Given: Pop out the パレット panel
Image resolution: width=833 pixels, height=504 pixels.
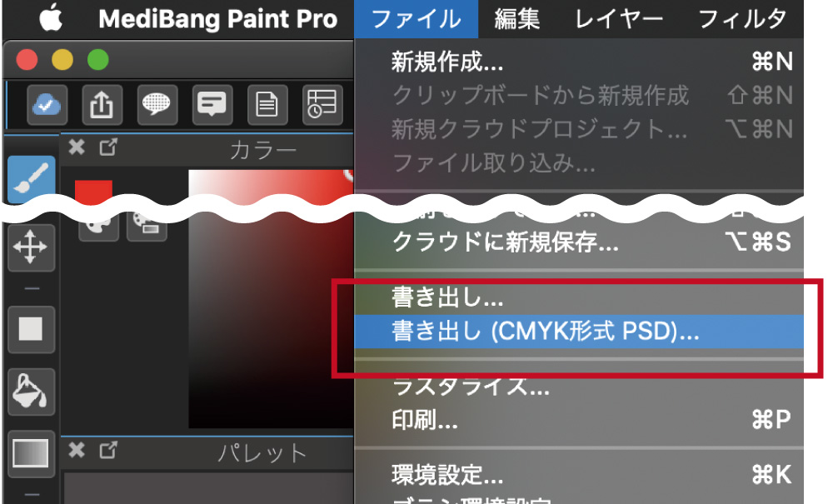Looking at the screenshot, I should [x=108, y=451].
